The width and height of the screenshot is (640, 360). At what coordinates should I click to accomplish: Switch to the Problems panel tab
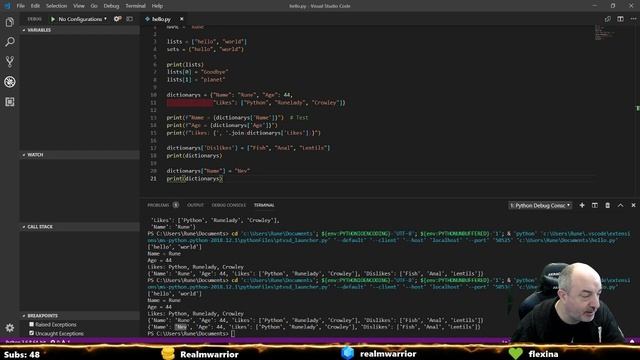(158, 205)
